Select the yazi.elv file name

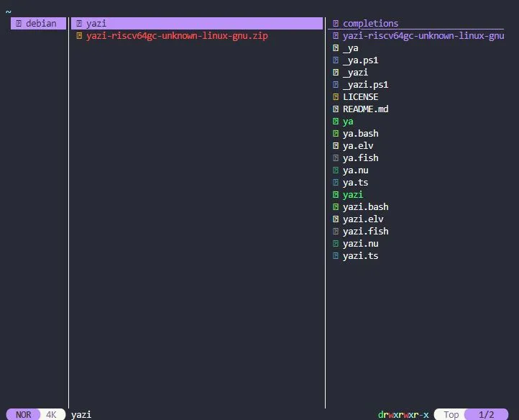coord(363,219)
